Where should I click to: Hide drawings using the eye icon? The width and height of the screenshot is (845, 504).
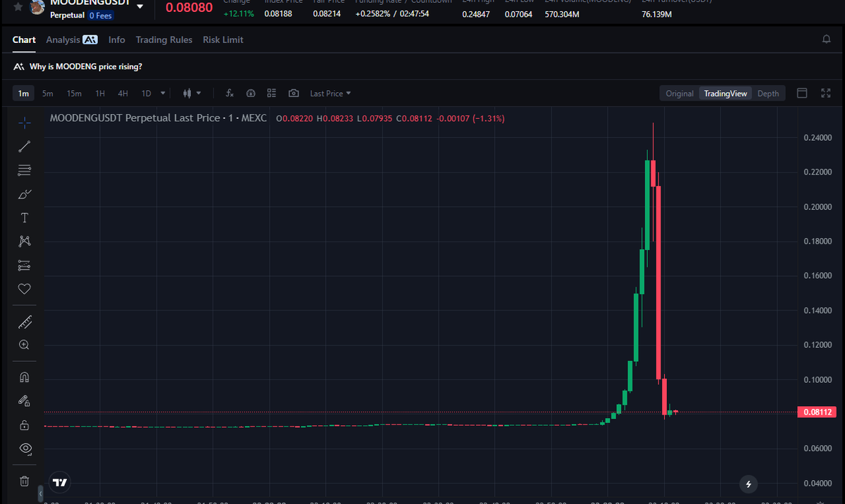(24, 448)
